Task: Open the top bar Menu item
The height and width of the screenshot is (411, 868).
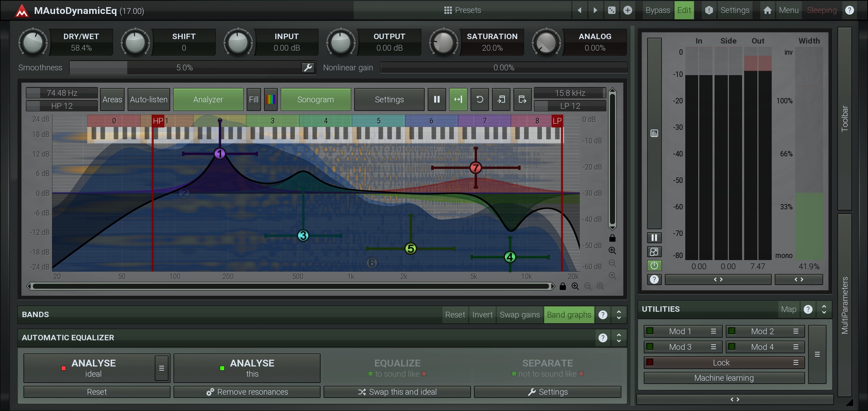Action: (x=788, y=10)
